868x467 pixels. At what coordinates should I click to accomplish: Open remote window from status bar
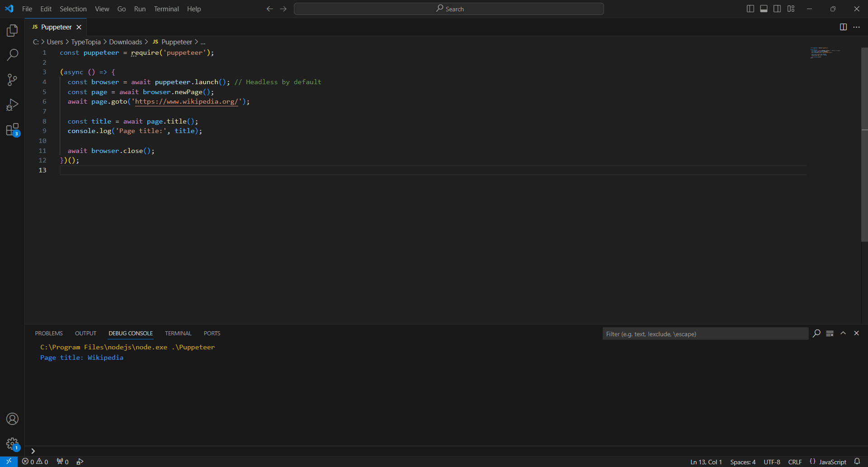tap(9, 462)
